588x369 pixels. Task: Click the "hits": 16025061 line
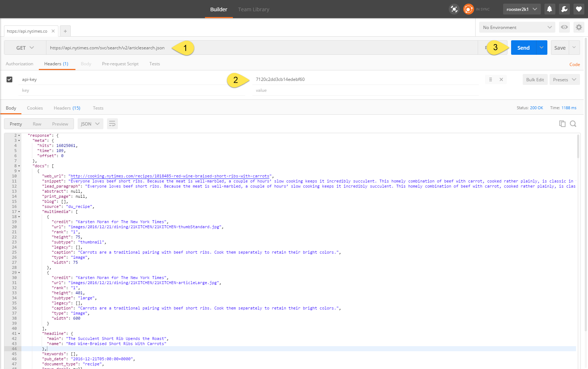point(57,146)
